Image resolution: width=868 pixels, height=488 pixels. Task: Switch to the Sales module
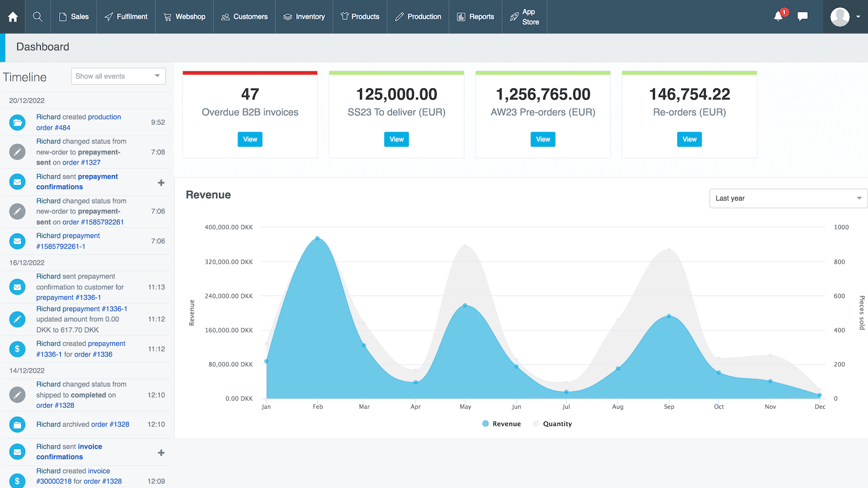pyautogui.click(x=74, y=17)
